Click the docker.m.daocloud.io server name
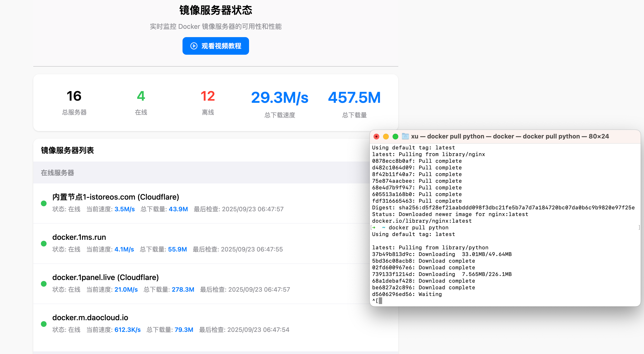Viewport: 644px width, 354px height. coord(90,317)
